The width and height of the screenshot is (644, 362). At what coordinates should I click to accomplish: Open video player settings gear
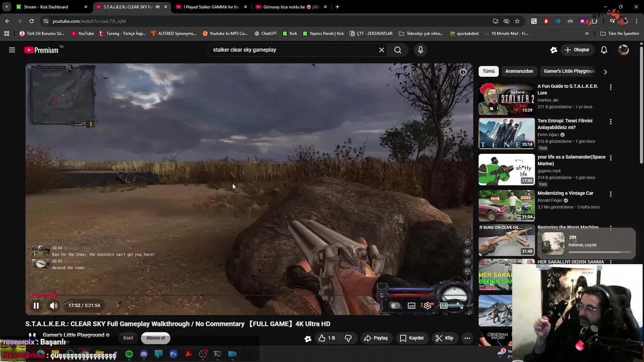[428, 305]
